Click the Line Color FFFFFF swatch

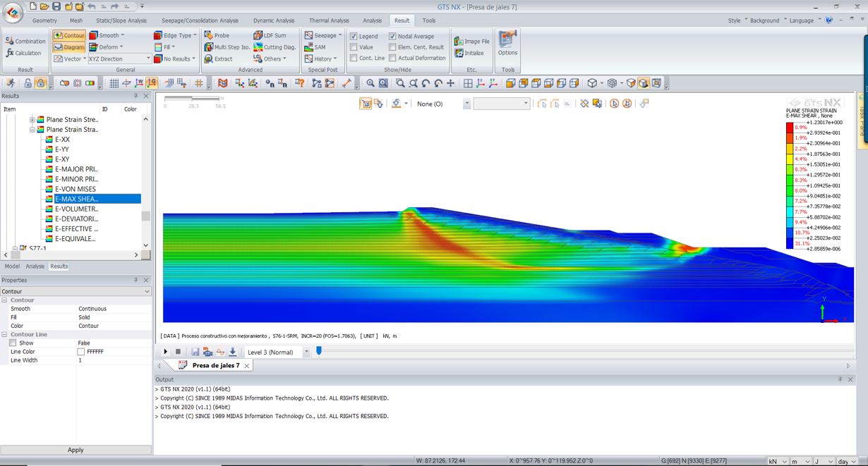click(x=81, y=352)
